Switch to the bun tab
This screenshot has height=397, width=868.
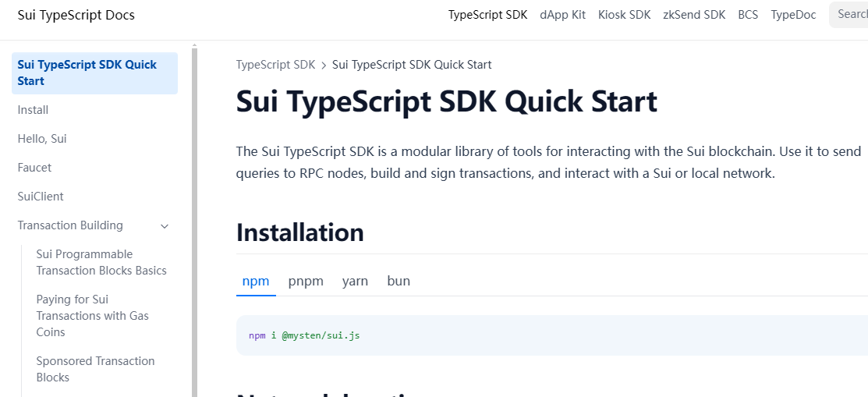399,282
